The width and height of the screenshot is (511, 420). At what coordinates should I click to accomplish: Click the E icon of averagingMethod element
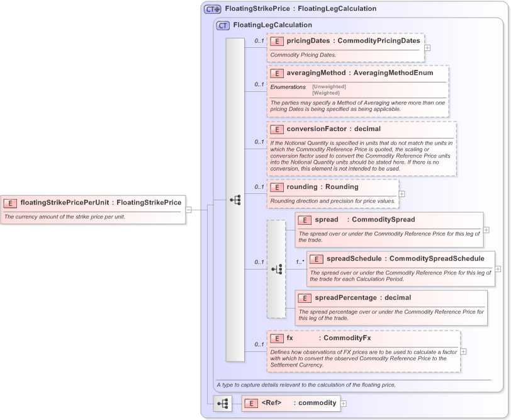coord(277,74)
